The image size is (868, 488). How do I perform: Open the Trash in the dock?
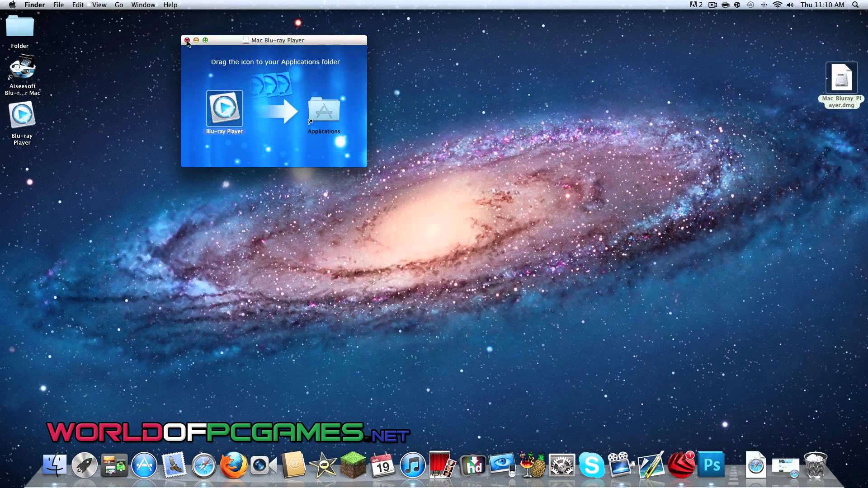coord(815,465)
